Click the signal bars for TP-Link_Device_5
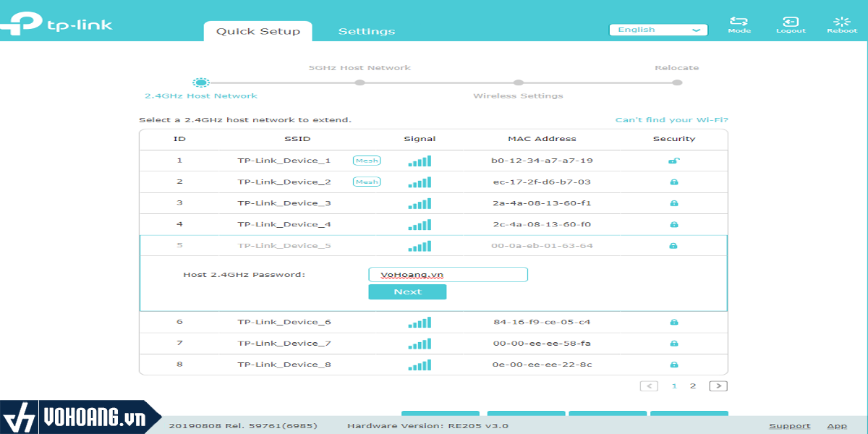 click(420, 246)
